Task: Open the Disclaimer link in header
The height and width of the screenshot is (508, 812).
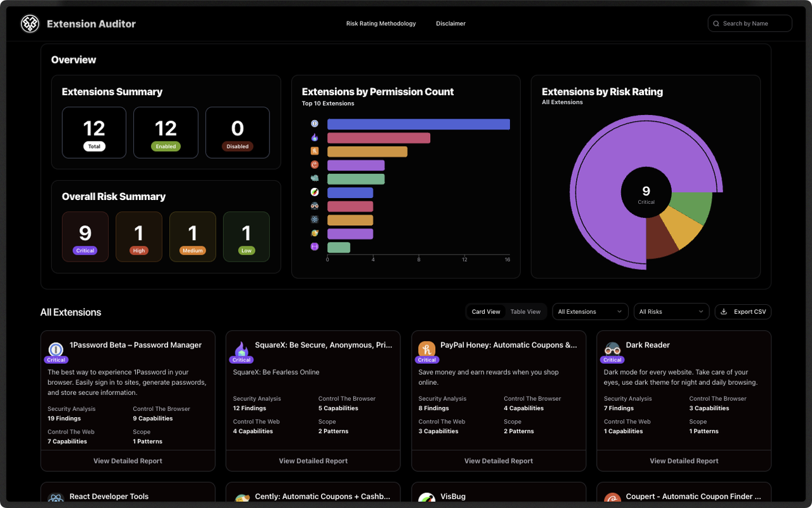Action: [450, 23]
